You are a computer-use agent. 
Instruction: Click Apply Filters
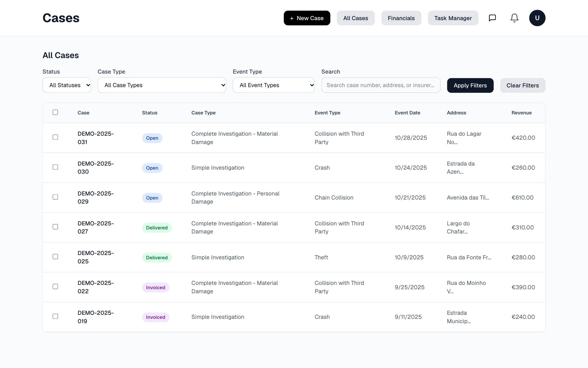[x=470, y=85]
